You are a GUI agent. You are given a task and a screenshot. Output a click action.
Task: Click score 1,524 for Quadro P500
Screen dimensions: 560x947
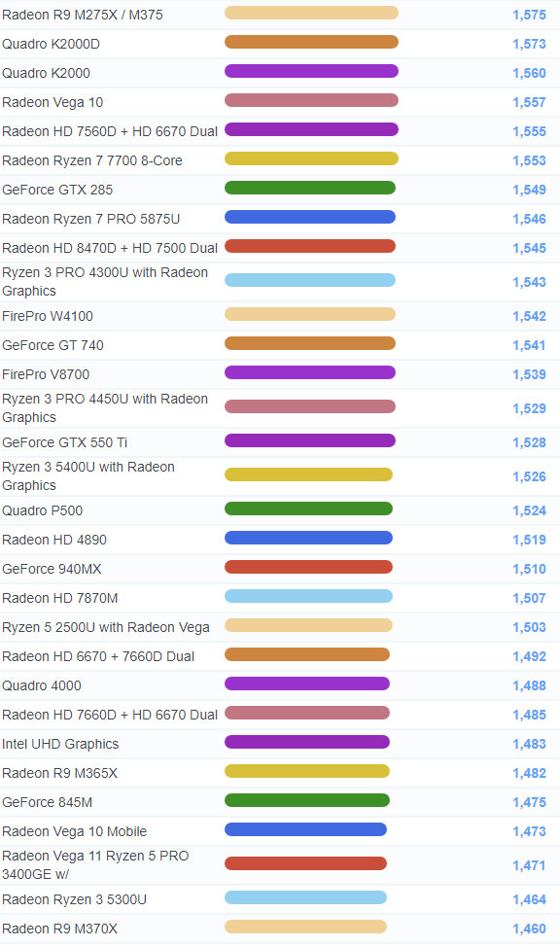(529, 511)
